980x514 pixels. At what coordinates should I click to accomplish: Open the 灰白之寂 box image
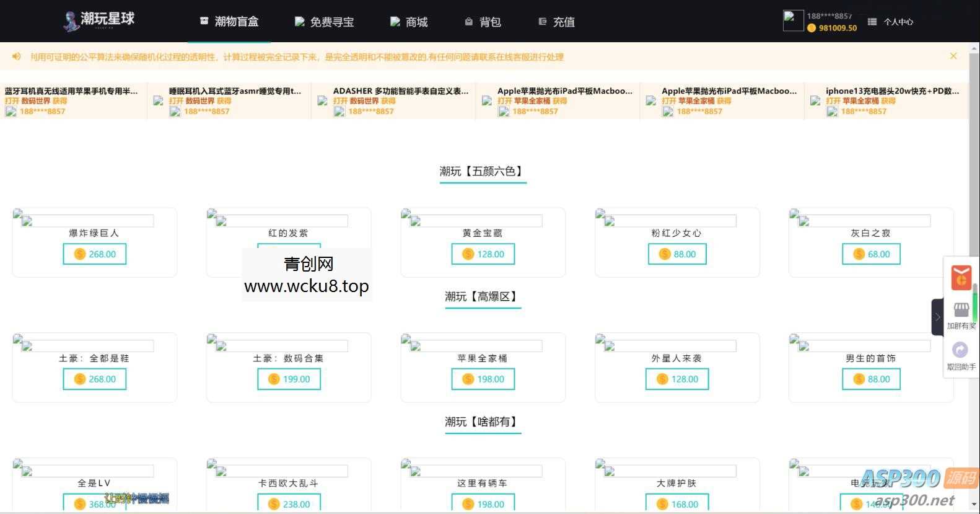click(864, 221)
